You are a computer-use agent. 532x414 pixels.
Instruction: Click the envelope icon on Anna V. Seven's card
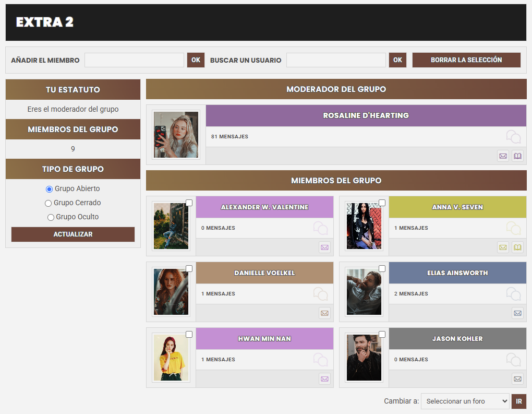503,247
